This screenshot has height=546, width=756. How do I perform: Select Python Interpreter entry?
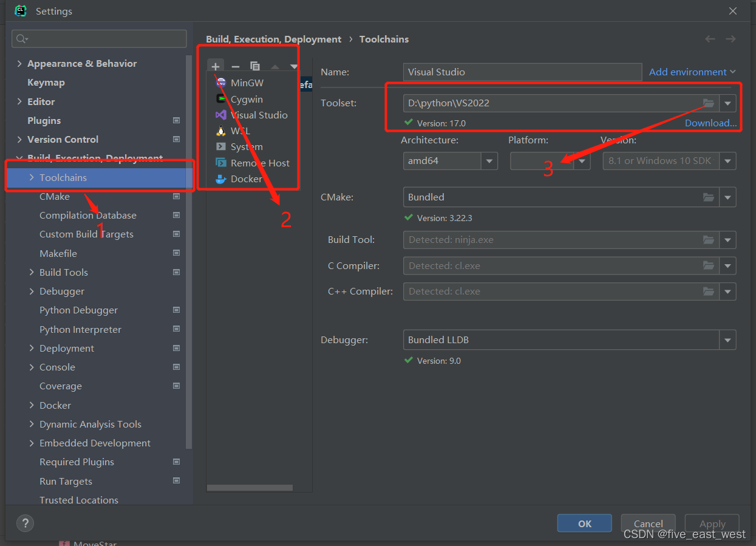click(x=81, y=329)
